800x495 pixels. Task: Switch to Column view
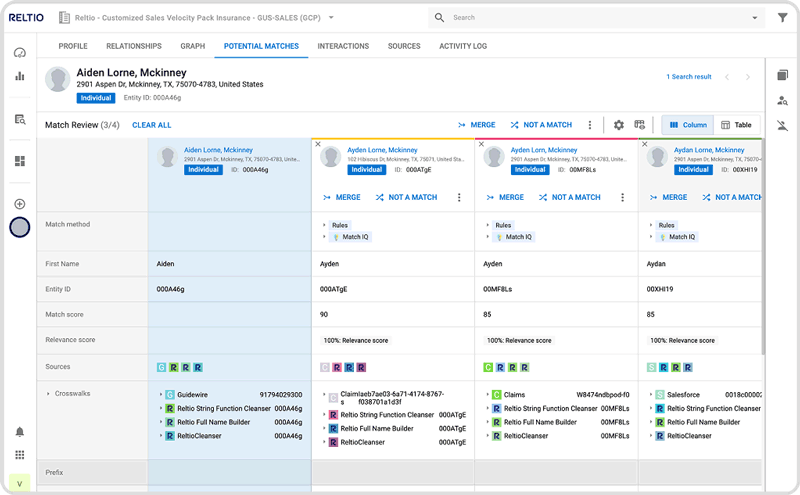click(x=687, y=125)
